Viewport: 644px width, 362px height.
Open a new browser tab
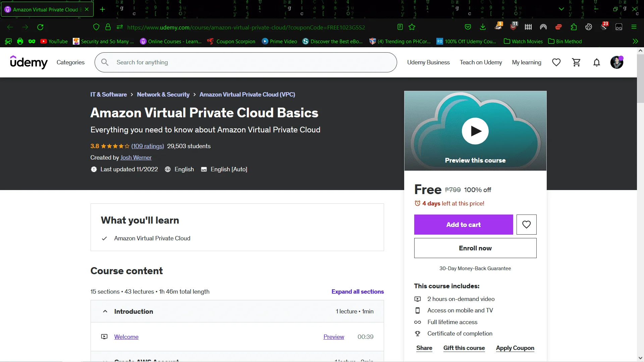(x=103, y=9)
